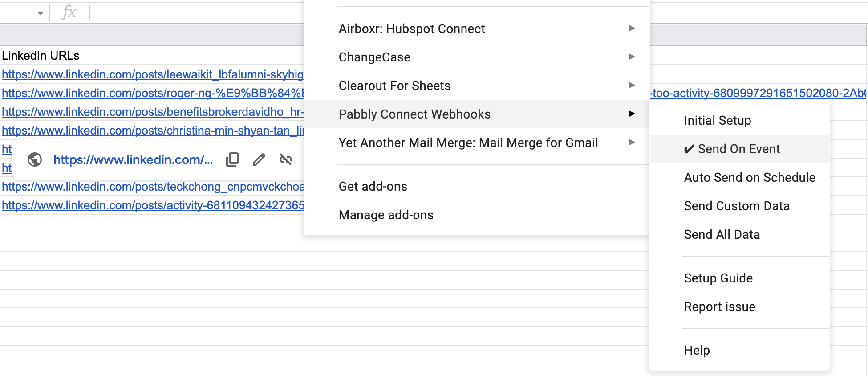Remove link with the unlink icon
Viewport: 868px width, 376px height.
(286, 159)
